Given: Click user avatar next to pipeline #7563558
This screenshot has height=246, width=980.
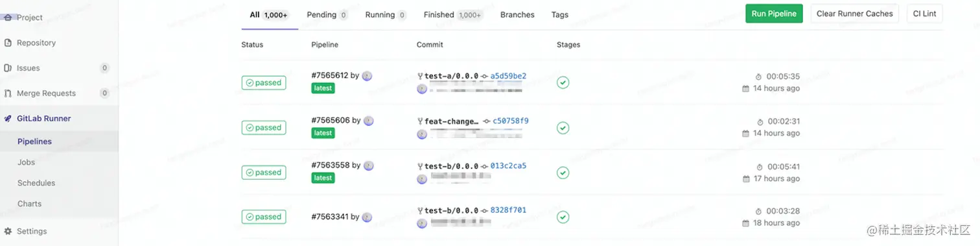Looking at the screenshot, I should [x=367, y=166].
